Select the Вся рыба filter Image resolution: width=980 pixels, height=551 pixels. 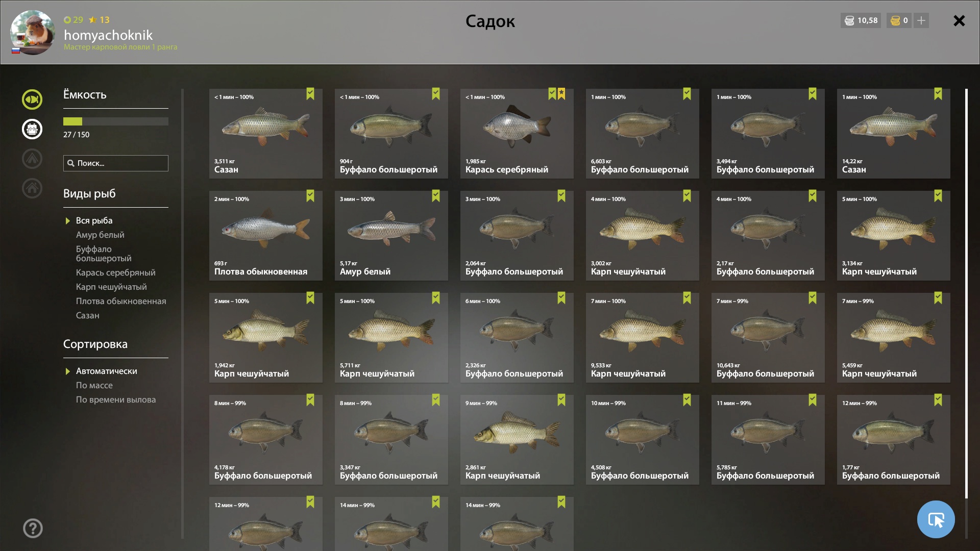(94, 220)
